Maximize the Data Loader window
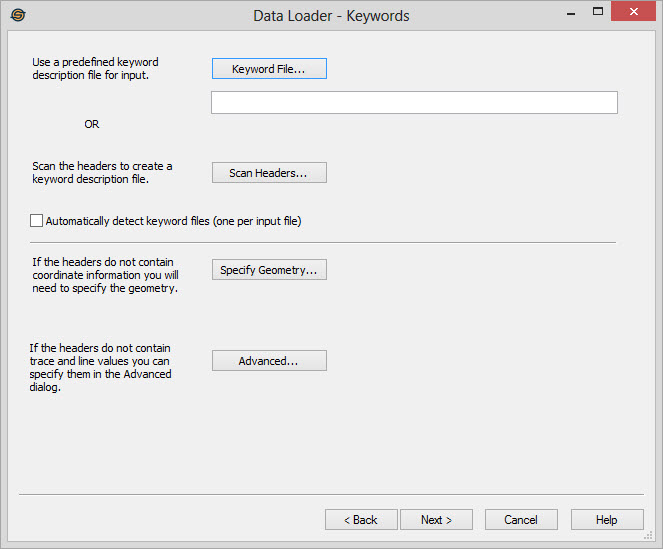This screenshot has height=549, width=663. click(x=598, y=13)
